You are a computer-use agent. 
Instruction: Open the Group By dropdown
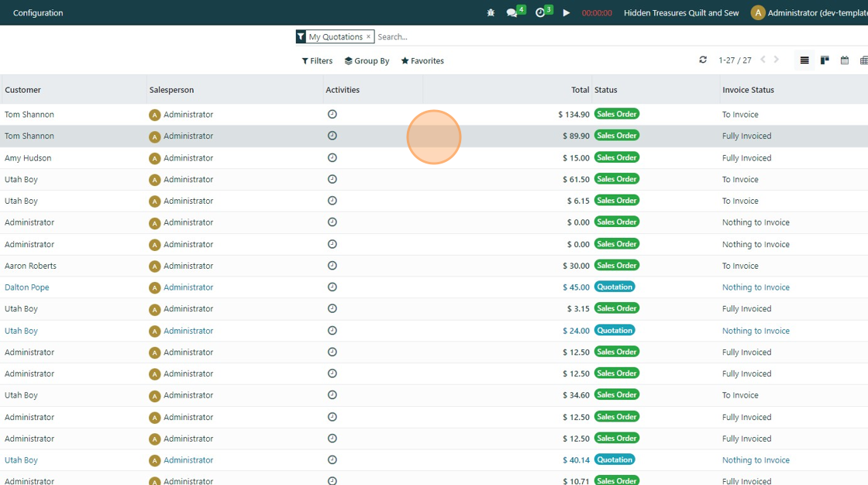pos(367,61)
